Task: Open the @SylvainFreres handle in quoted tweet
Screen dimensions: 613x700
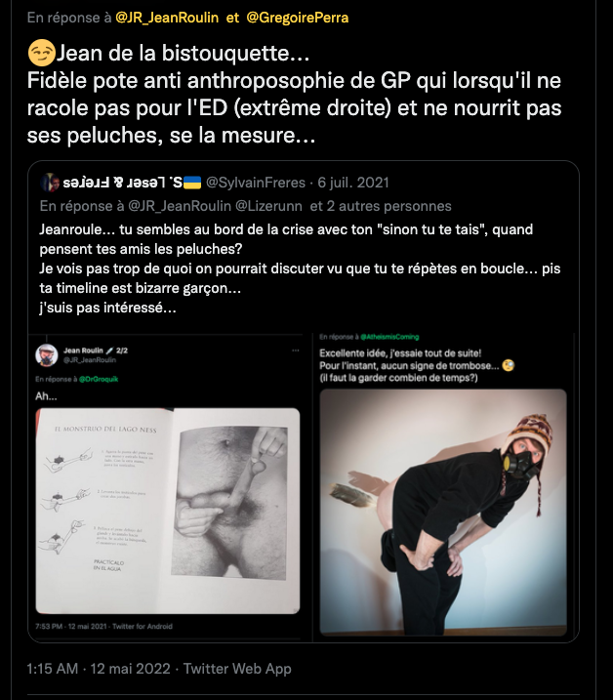Action: tap(256, 183)
